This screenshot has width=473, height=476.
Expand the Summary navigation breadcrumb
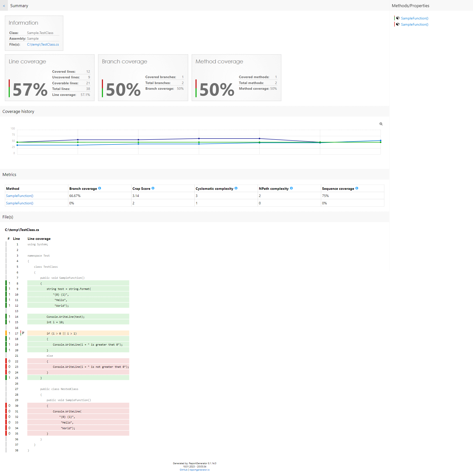[x=3, y=5]
